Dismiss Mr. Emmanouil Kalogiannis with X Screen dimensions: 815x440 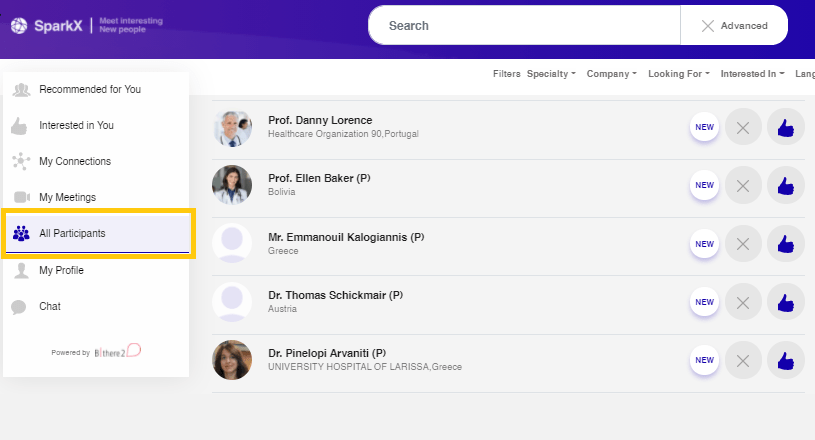click(x=743, y=244)
